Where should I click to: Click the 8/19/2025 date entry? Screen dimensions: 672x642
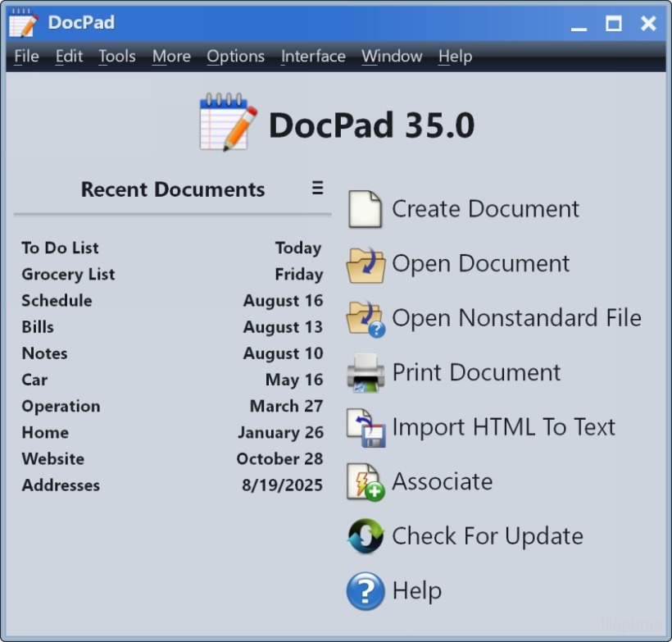tap(282, 485)
